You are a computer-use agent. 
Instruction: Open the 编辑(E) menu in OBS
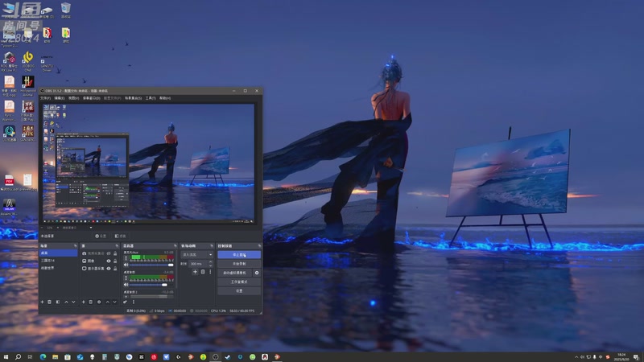[x=60, y=98]
